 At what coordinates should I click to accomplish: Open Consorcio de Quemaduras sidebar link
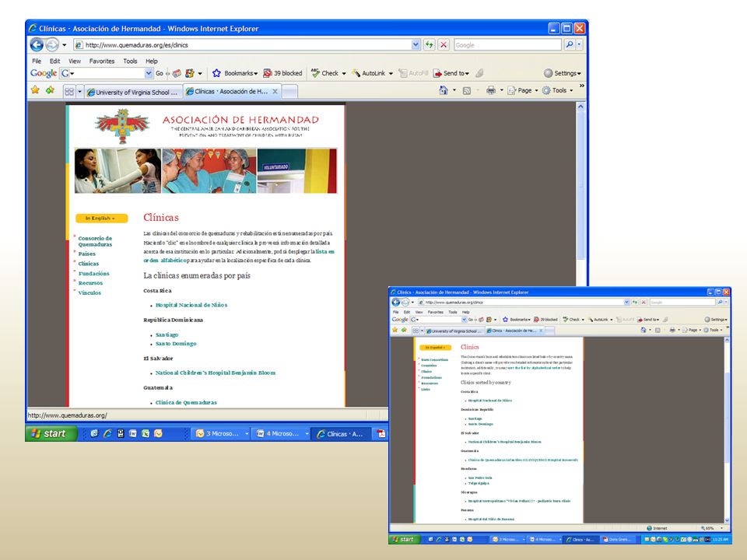click(x=95, y=241)
